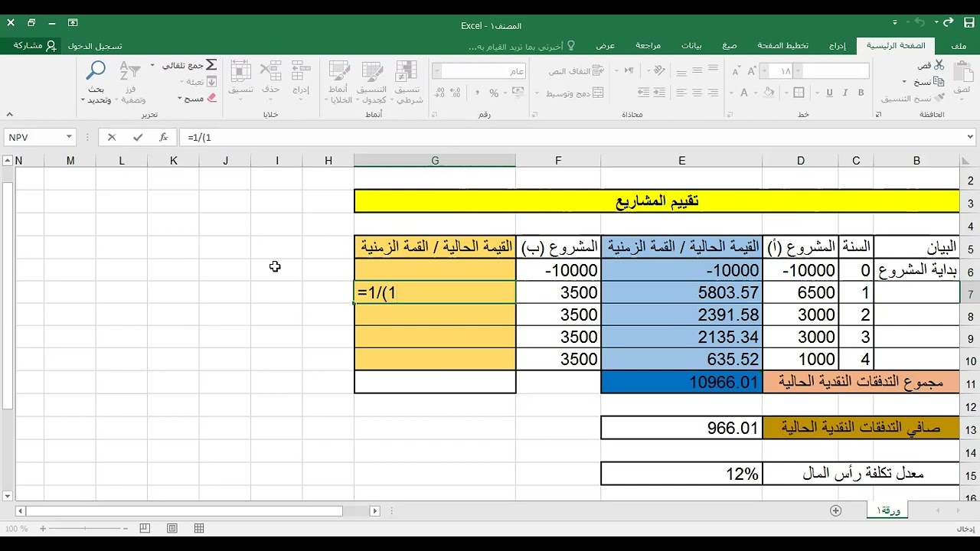Click the accounting number format icon

[x=518, y=93]
